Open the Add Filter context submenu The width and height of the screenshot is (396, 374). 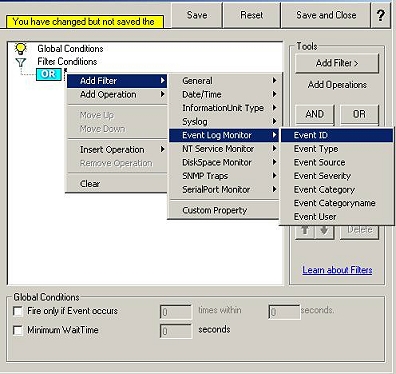pos(117,81)
